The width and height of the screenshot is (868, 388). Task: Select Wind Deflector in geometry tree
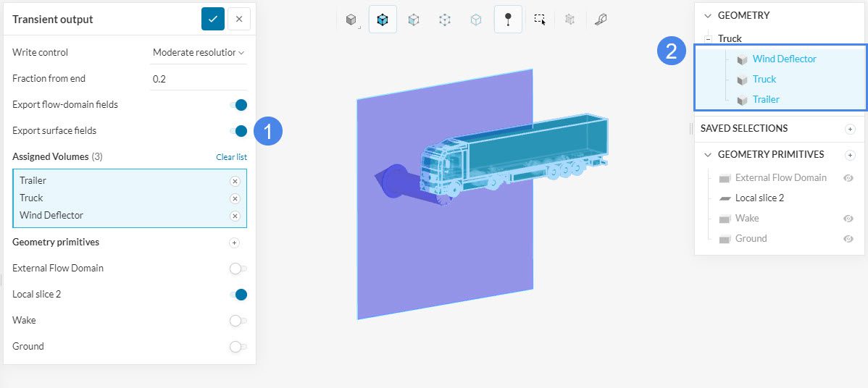coord(784,59)
